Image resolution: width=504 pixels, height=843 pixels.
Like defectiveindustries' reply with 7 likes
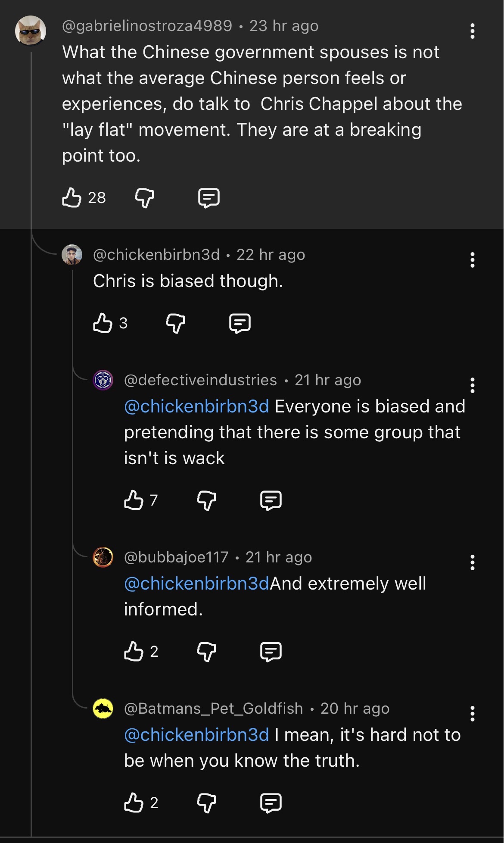[134, 500]
